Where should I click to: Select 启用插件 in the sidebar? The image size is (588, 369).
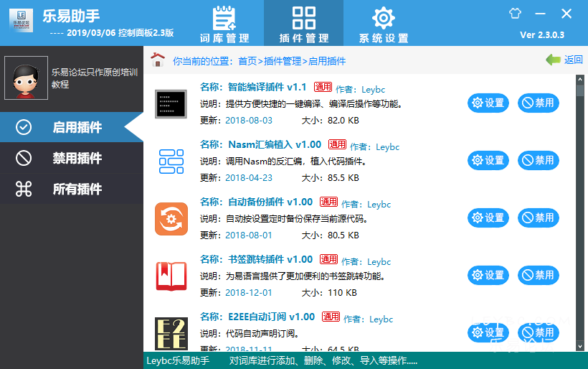[x=77, y=128]
